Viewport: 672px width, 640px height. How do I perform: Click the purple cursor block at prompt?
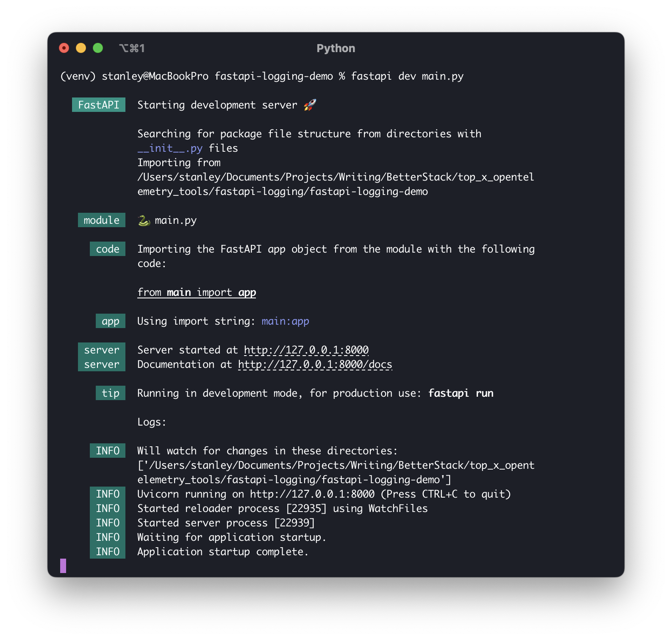[x=63, y=566]
